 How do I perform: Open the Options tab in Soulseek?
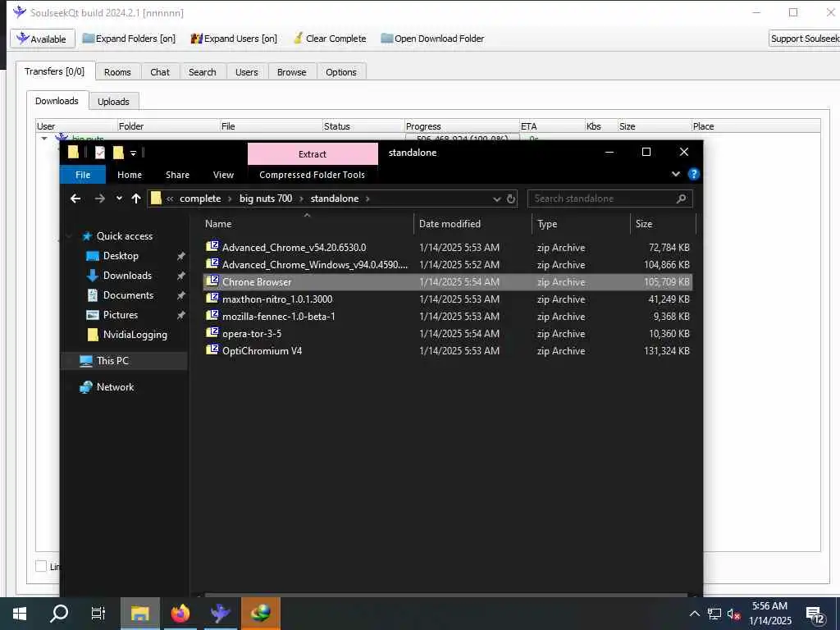[x=340, y=72]
